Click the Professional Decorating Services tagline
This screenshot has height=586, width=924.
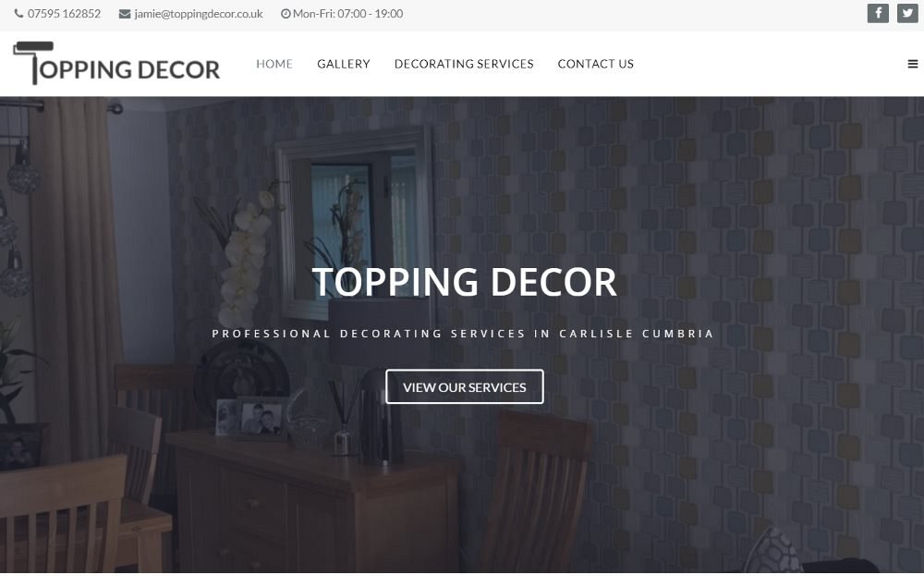(463, 334)
